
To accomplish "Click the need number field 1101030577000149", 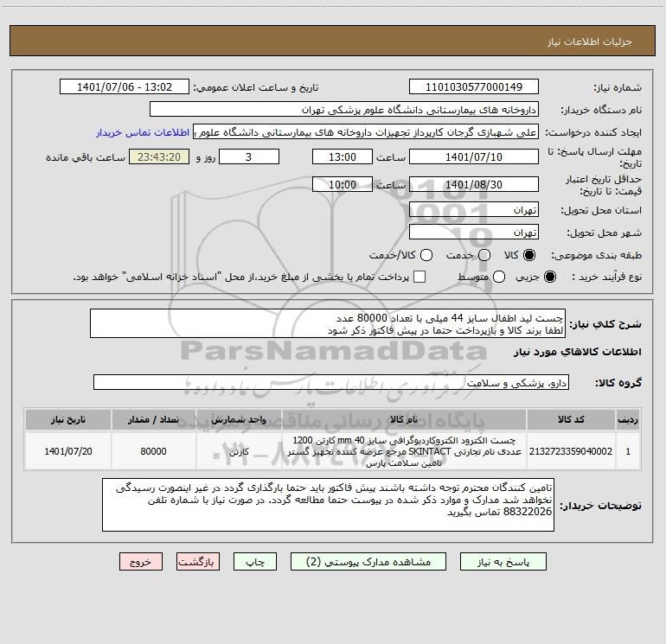I will [x=474, y=86].
